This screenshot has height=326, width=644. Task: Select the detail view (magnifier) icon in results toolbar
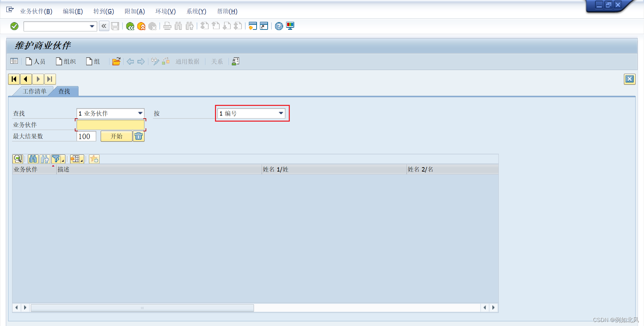pyautogui.click(x=18, y=159)
